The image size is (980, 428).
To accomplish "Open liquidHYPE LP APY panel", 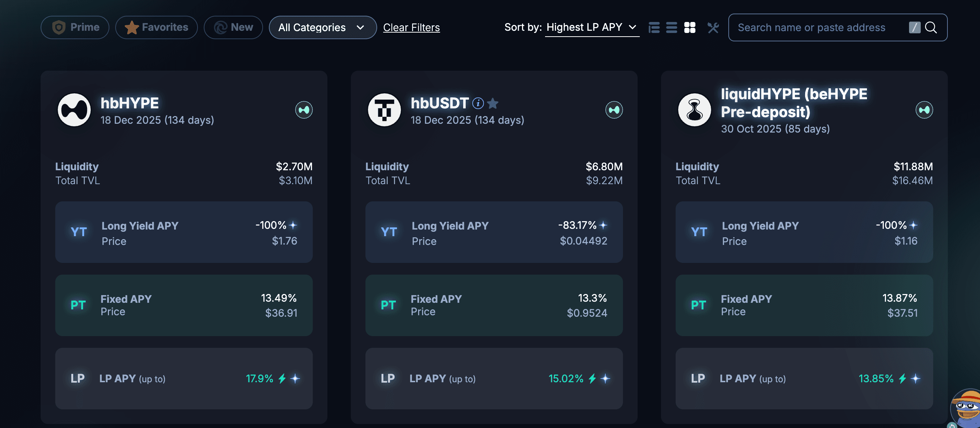I will (x=804, y=379).
